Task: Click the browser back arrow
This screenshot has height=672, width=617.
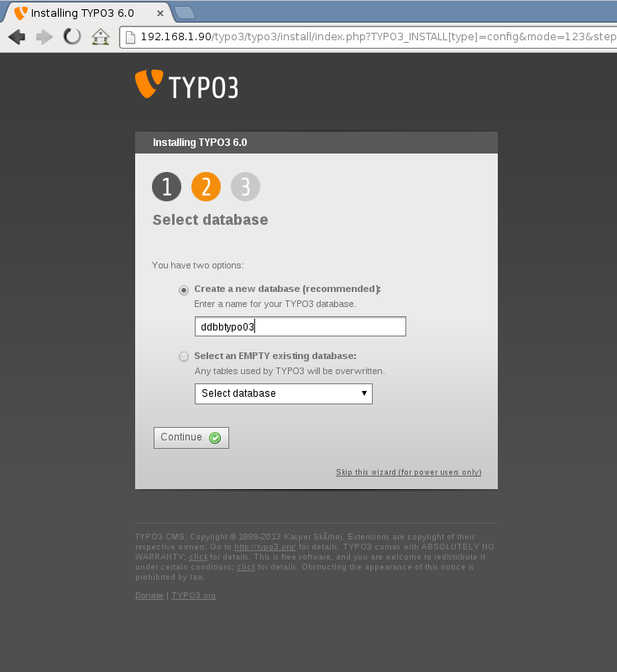Action: coord(17,37)
